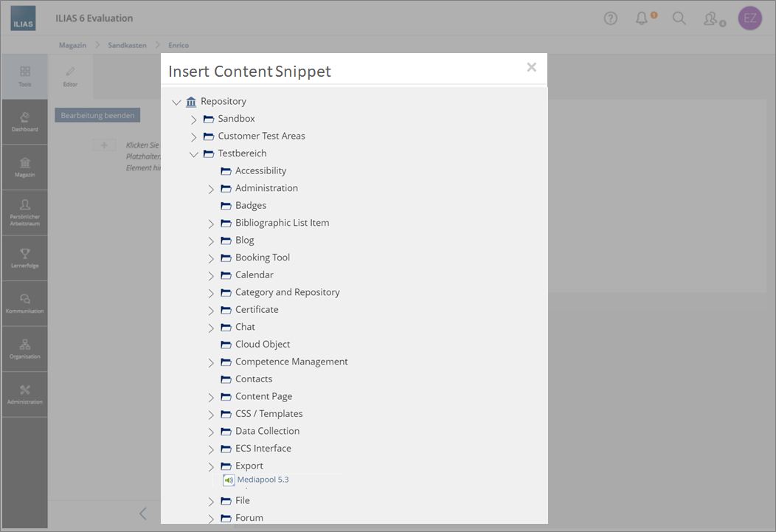Screen dimensions: 776x532
Task: Select the Accessibility folder entry
Action: [260, 170]
